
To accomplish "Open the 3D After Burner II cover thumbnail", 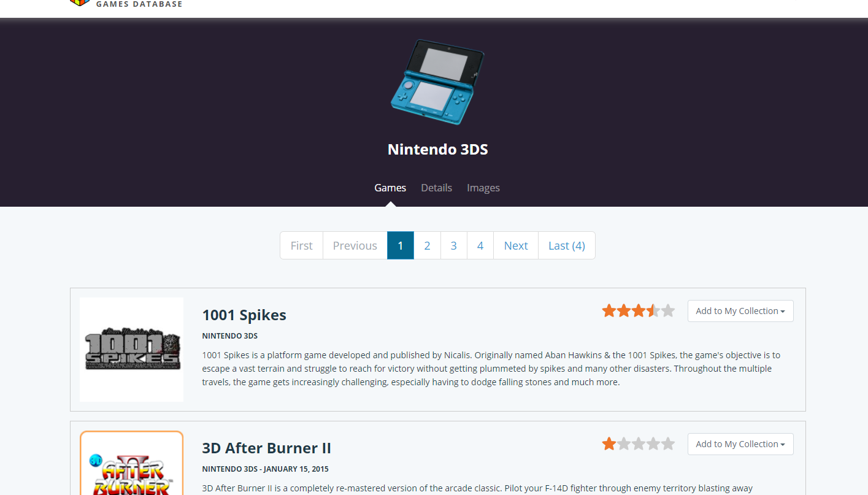I will point(132,463).
